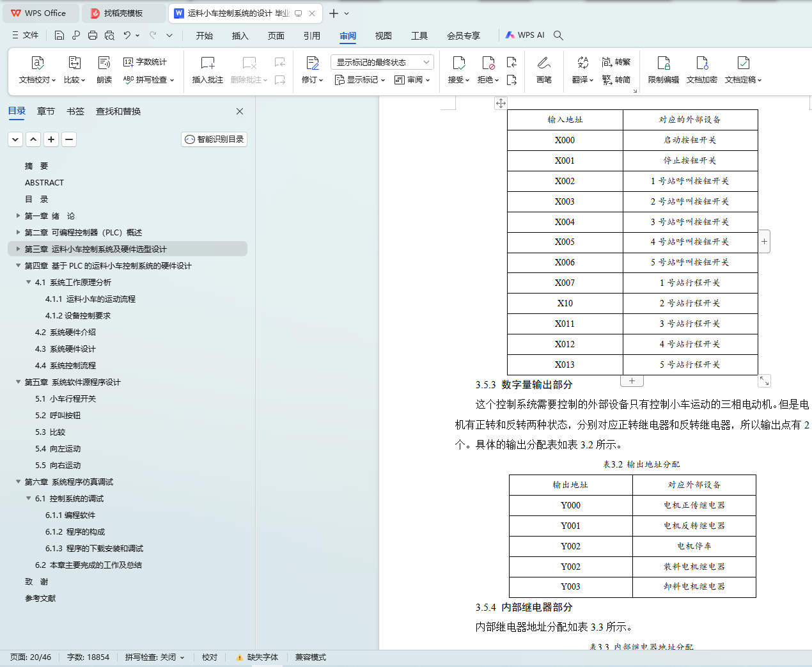Start the 朗读 read aloud tool
The image size is (812, 667).
[104, 70]
